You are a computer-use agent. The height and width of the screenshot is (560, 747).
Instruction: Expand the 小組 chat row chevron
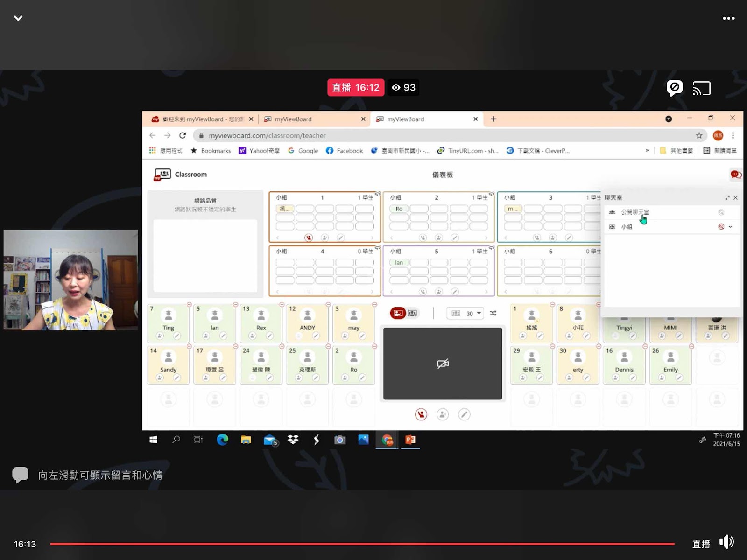[x=731, y=227]
